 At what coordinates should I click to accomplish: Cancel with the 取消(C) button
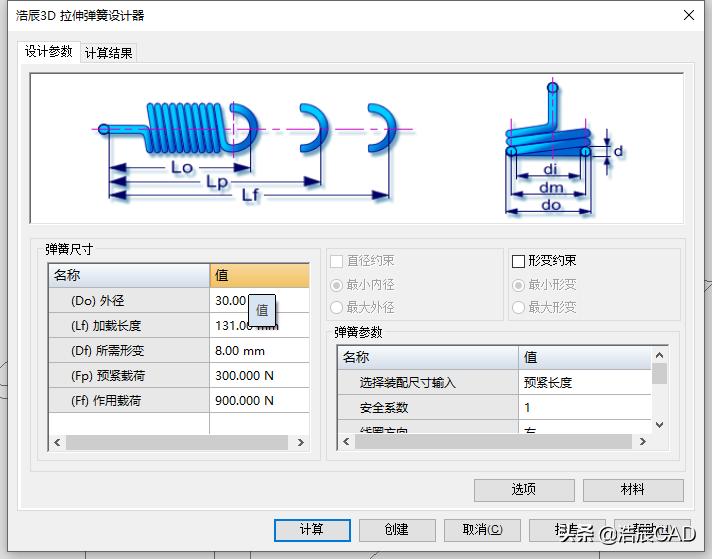coord(482,530)
